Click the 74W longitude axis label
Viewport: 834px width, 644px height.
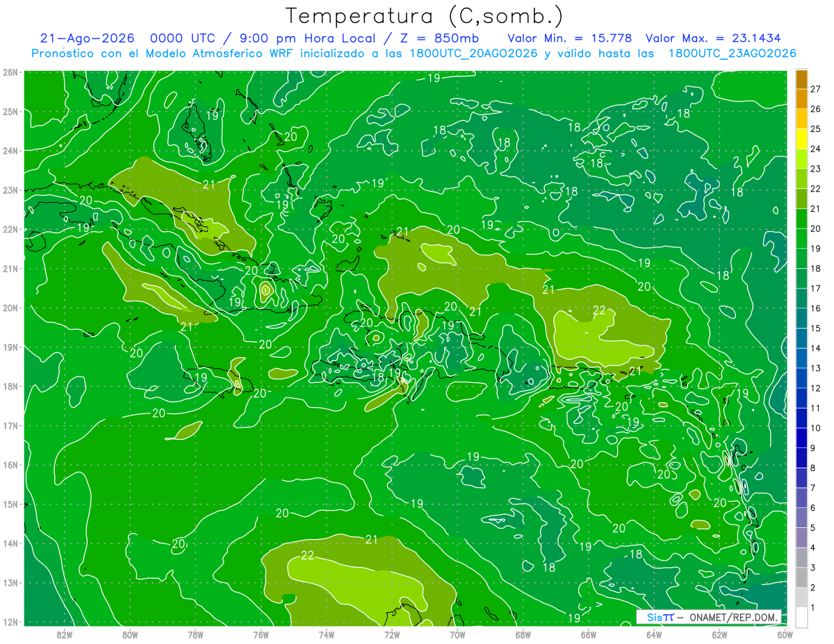click(x=327, y=634)
